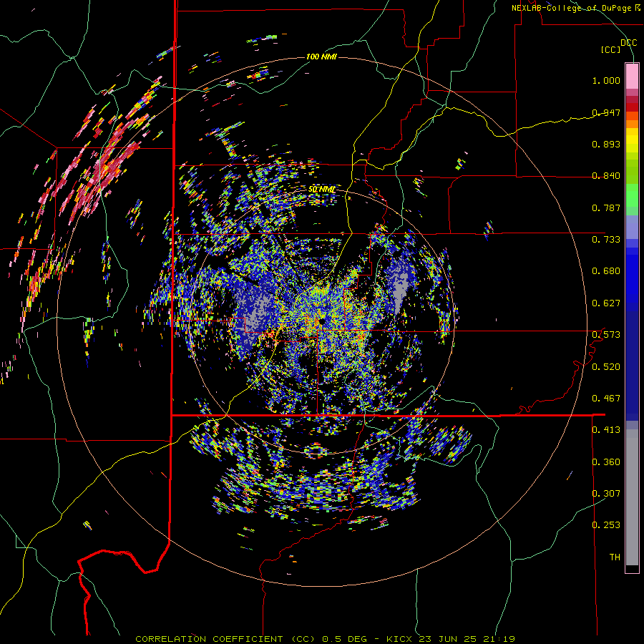Image resolution: width=644 pixels, height=644 pixels.
Task: Click the TH threshold label
Action: [x=615, y=557]
